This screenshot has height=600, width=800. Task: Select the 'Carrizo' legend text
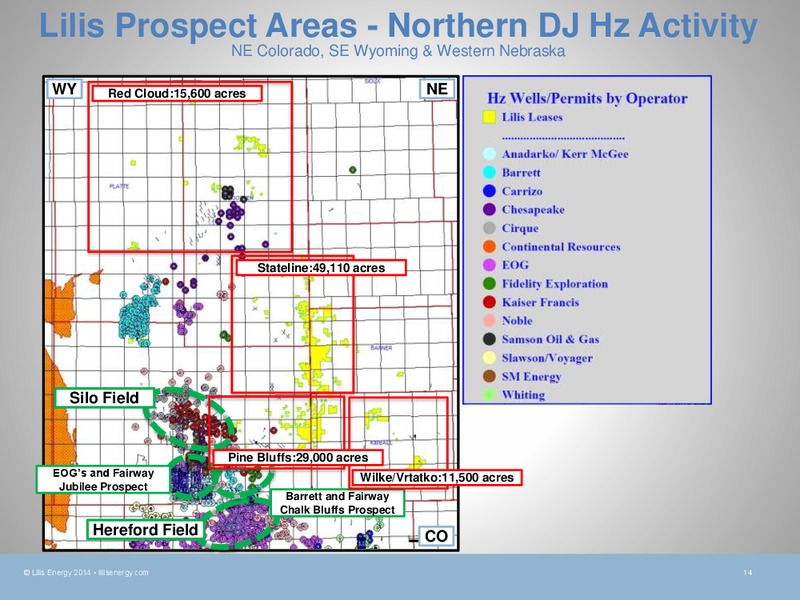click(x=522, y=191)
